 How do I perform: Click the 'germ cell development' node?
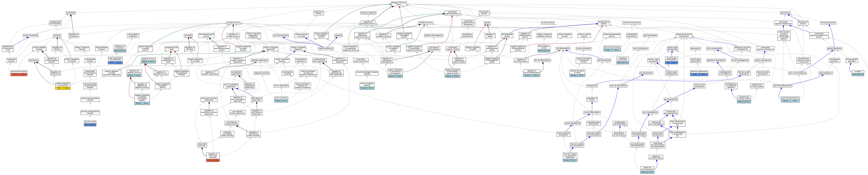pos(798,73)
